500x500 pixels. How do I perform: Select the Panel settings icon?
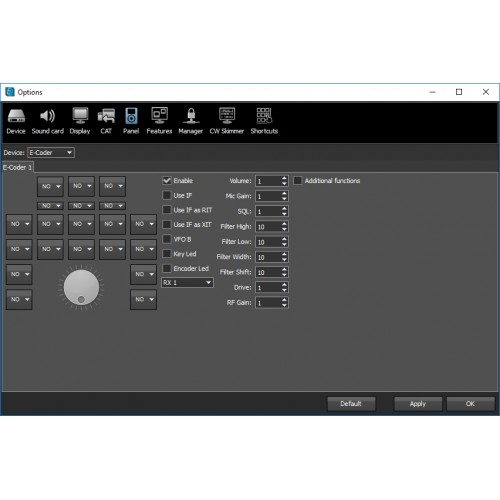click(131, 121)
